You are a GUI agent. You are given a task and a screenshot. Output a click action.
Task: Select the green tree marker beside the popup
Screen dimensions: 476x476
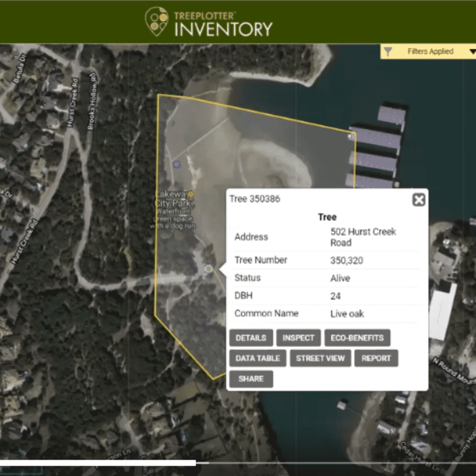click(208, 269)
